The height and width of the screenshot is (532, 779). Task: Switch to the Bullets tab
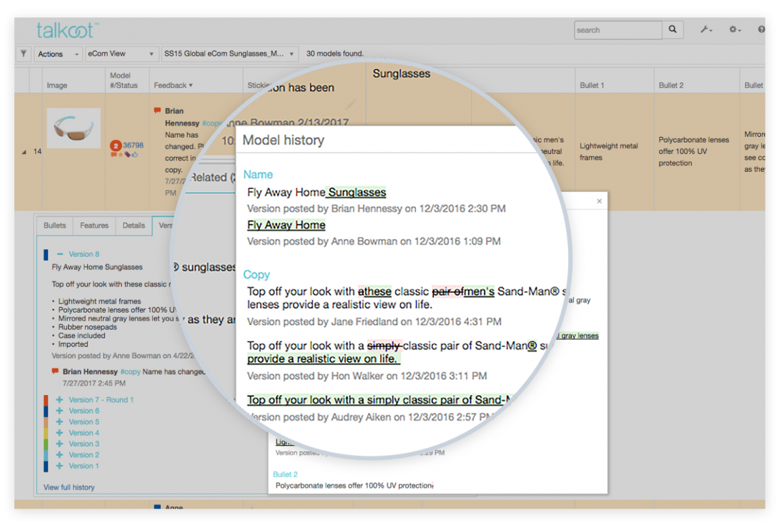[55, 225]
